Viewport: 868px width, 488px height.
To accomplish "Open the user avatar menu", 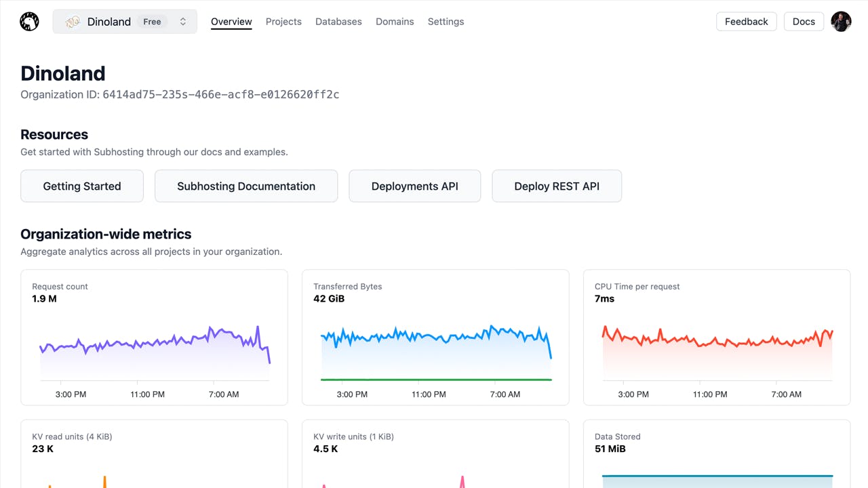I will 841,22.
